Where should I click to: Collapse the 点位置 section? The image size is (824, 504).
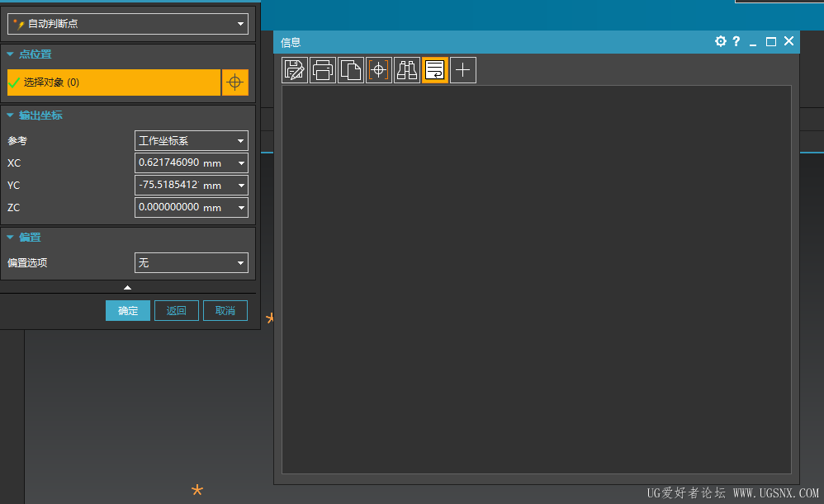10,54
